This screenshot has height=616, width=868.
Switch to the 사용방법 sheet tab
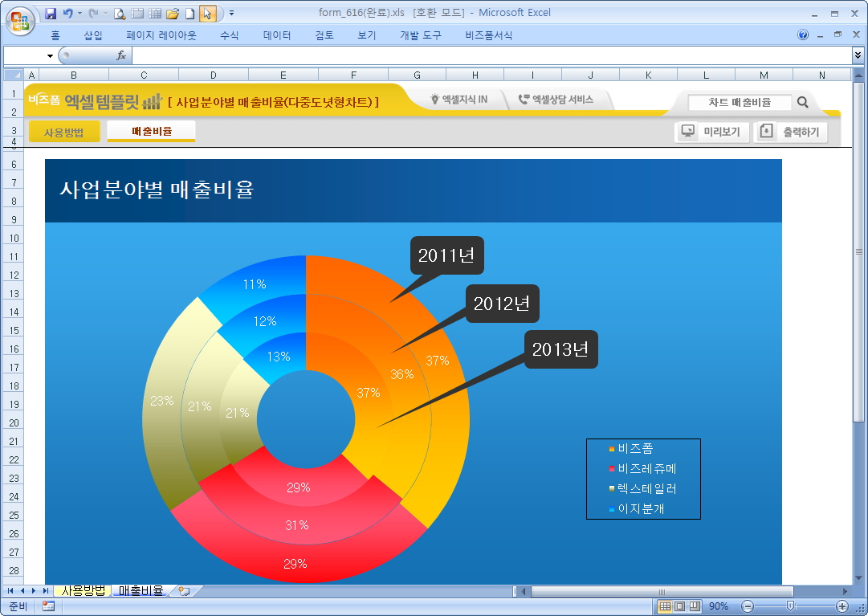click(x=84, y=591)
